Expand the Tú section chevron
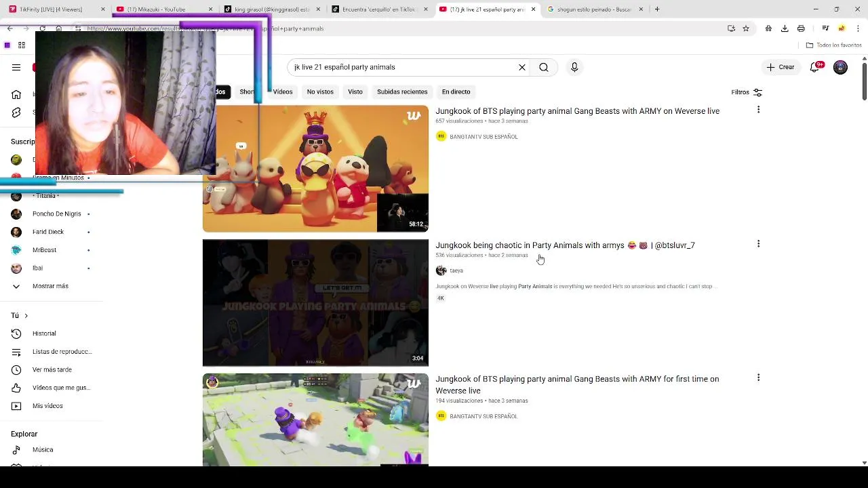Image resolution: width=868 pixels, height=488 pixels. coord(26,316)
